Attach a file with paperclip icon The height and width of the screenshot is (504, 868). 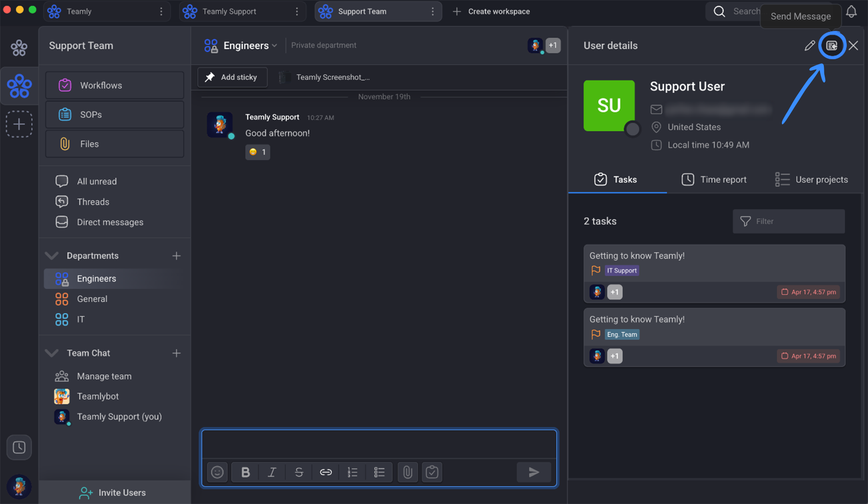(408, 472)
